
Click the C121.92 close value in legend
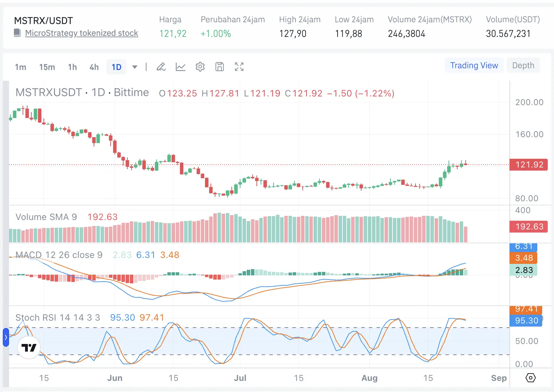coord(304,93)
